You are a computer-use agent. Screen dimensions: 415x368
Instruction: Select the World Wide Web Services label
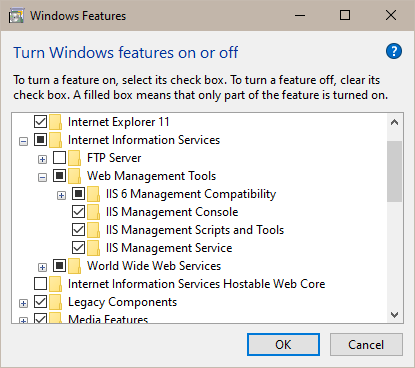click(154, 266)
